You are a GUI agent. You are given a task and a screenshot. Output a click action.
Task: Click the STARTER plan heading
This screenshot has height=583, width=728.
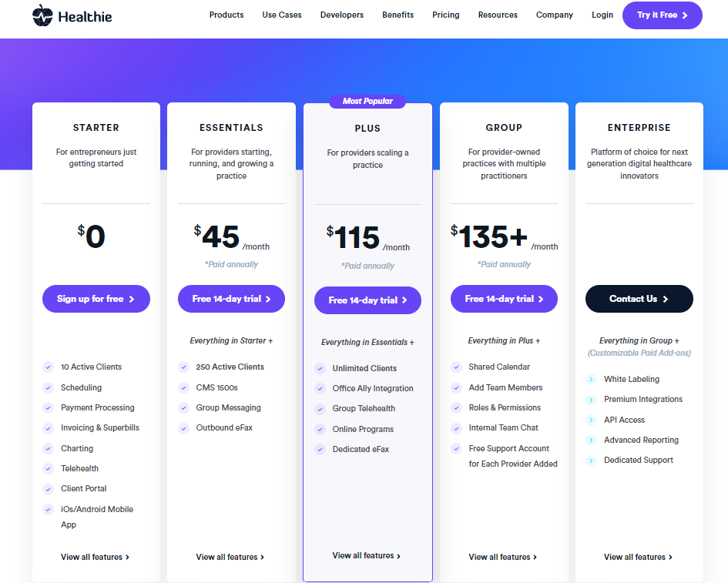[x=96, y=128]
